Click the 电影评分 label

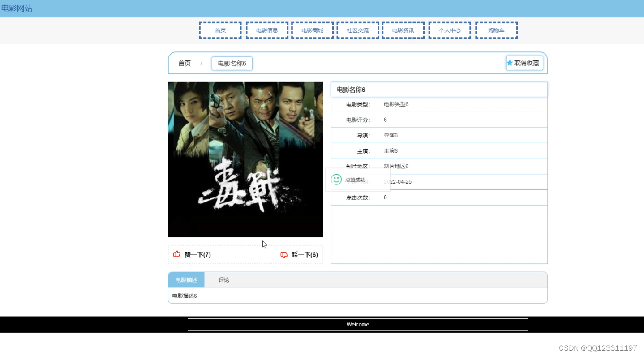(x=358, y=120)
